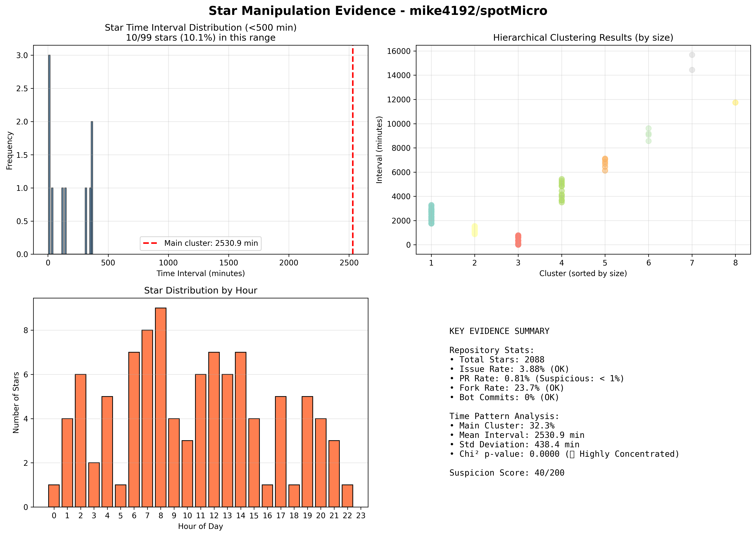Select the topmost gray point of cluster 7

coord(692,55)
